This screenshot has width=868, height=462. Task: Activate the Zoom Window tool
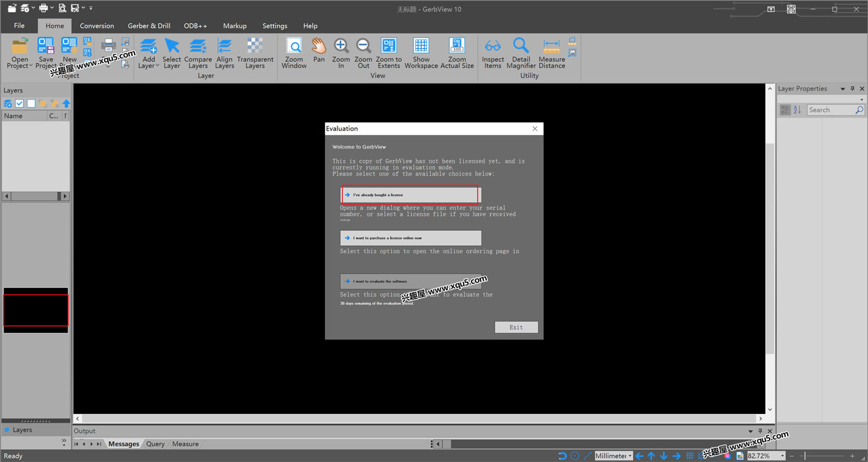(294, 53)
